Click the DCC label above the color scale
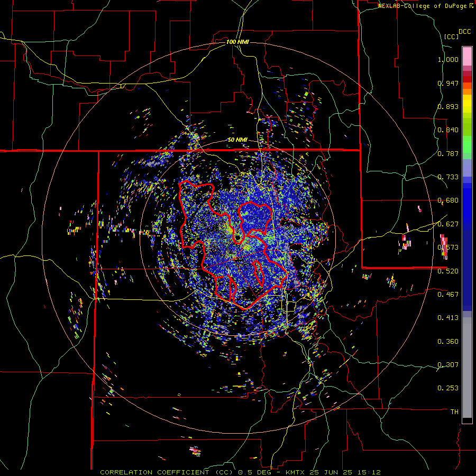The height and width of the screenshot is (476, 476). click(x=464, y=32)
